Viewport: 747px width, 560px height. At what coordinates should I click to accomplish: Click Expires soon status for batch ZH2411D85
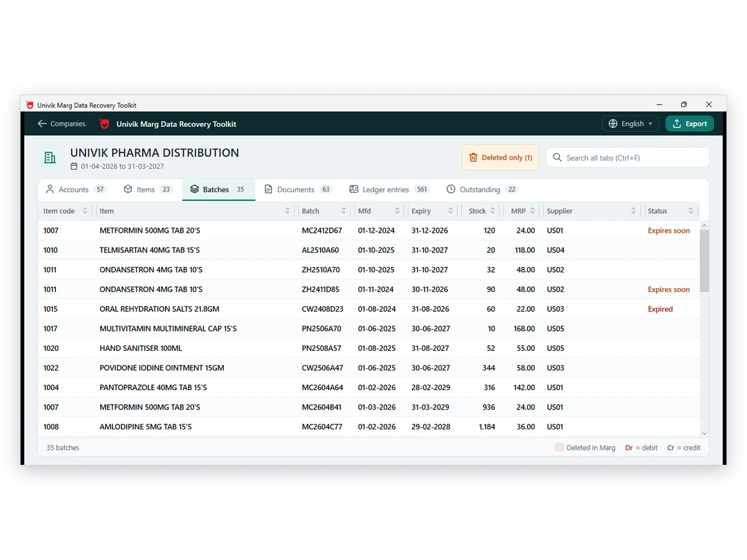click(x=669, y=289)
